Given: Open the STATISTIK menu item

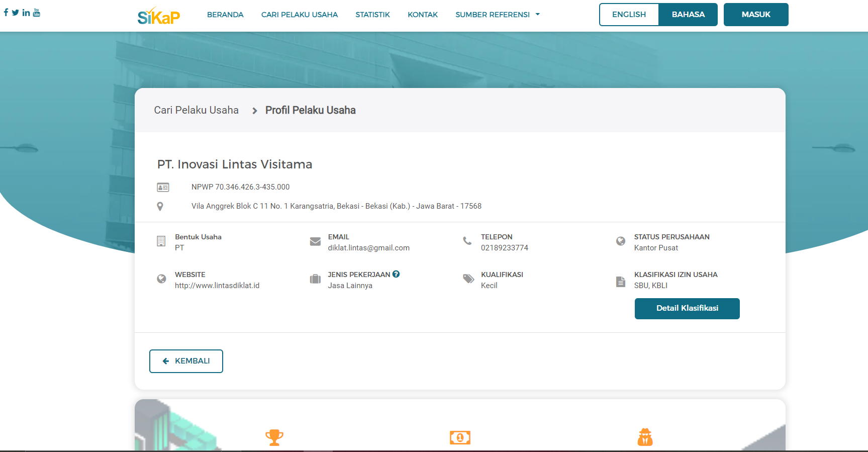Looking at the screenshot, I should 372,15.
